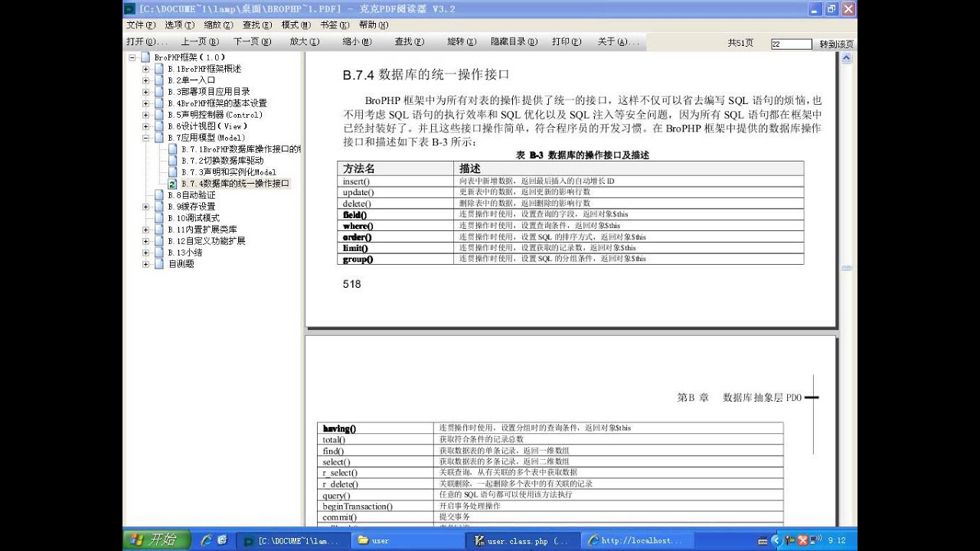Viewport: 980px width, 551px height.
Task: Select the B.2单一入口 bookmark label
Action: (191, 80)
